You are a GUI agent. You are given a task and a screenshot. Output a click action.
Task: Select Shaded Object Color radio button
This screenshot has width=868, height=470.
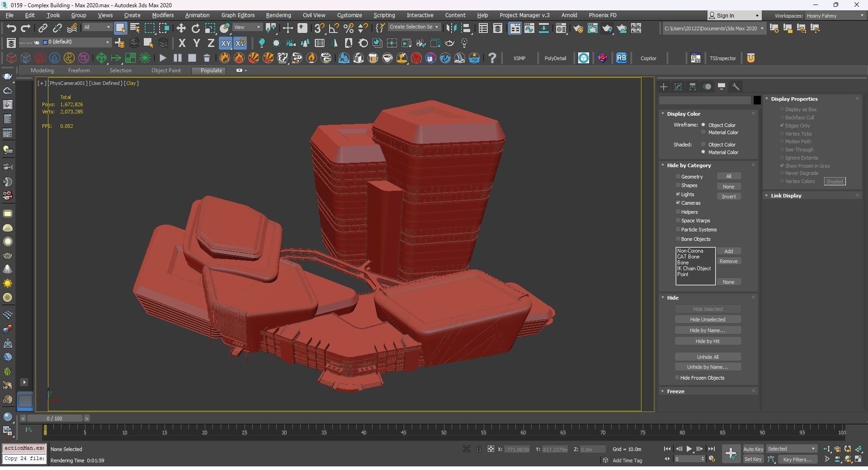(703, 145)
